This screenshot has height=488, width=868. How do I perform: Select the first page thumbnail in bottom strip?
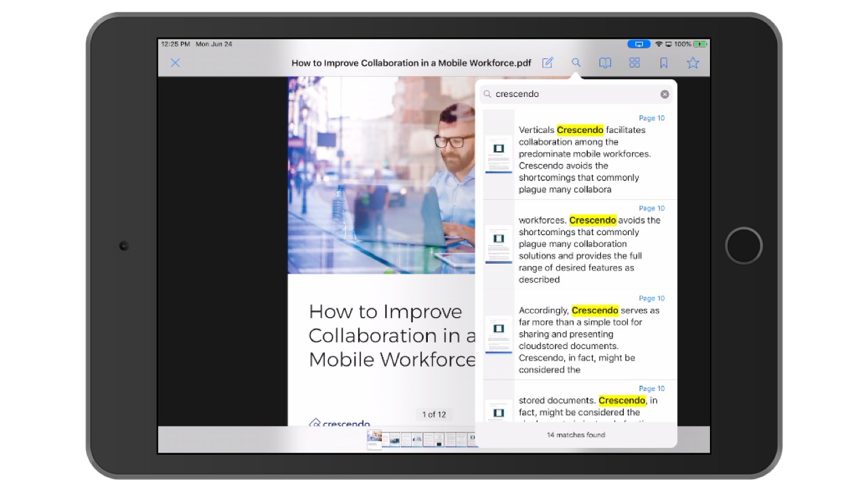pos(374,440)
